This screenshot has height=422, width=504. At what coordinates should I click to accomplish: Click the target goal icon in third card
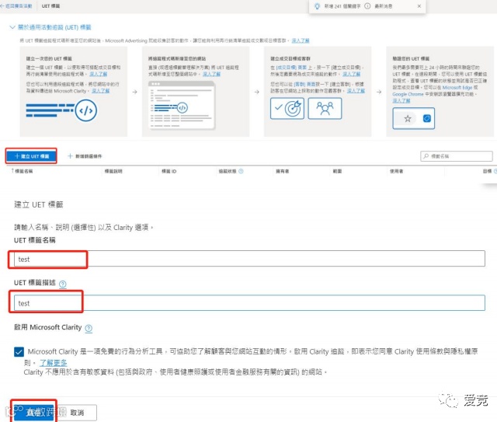tap(287, 109)
